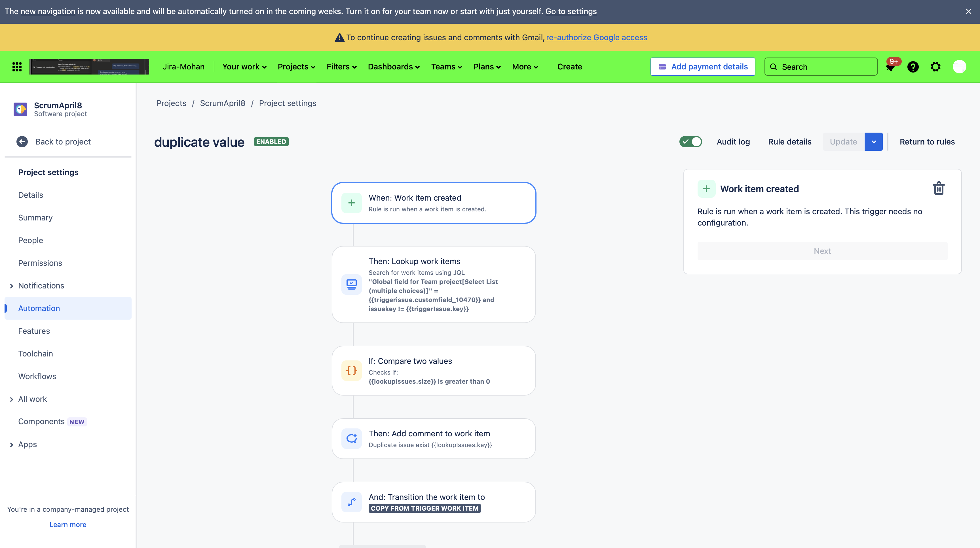The image size is (980, 548).
Task: Select the Add comment to work item step
Action: click(x=434, y=439)
